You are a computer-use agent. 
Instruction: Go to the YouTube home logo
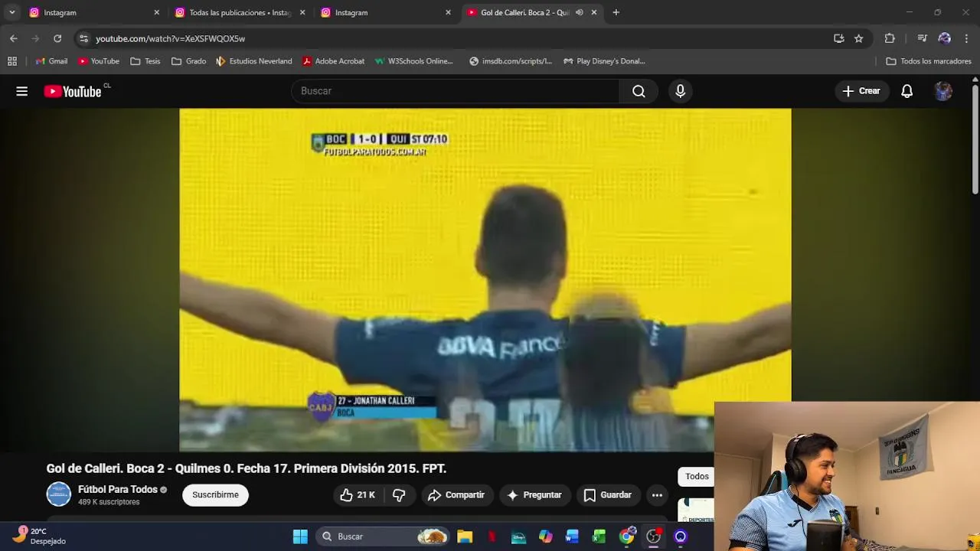coord(73,91)
